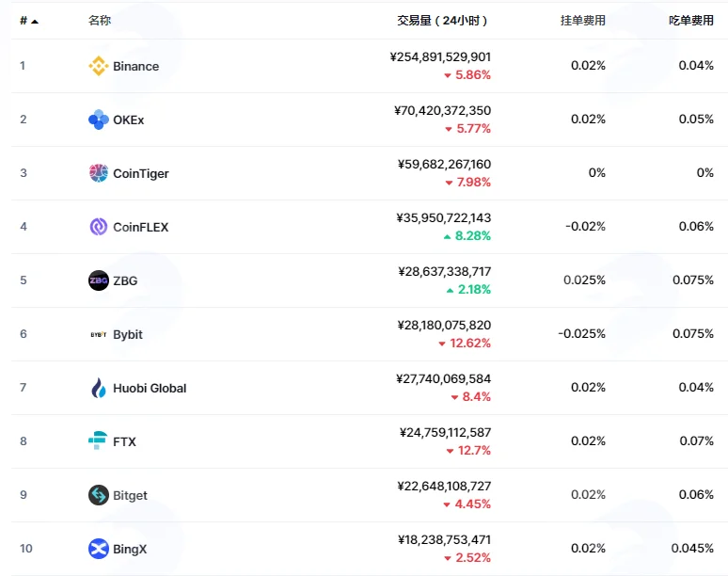Screen dimensions: 728x576
Task: Click the BingX blue logo
Action: pos(99,549)
